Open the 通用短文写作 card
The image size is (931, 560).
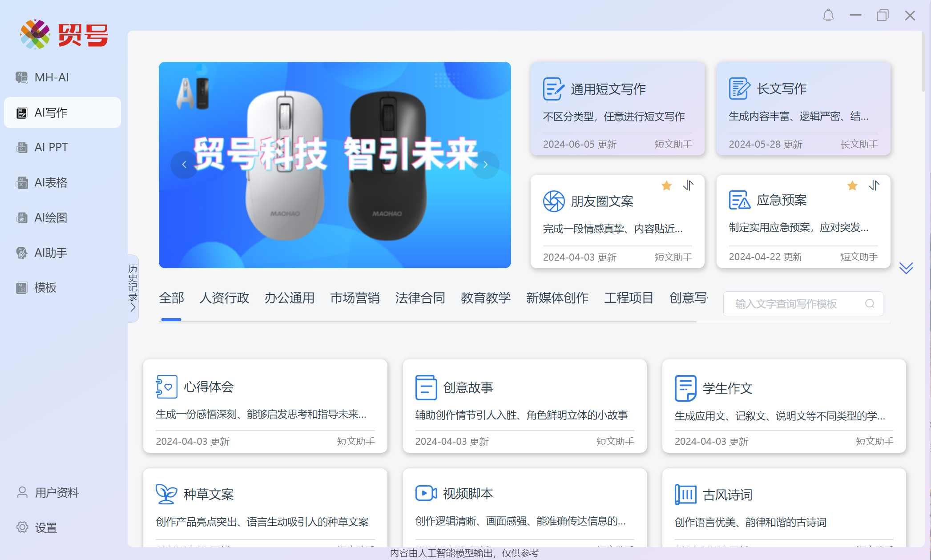[617, 109]
